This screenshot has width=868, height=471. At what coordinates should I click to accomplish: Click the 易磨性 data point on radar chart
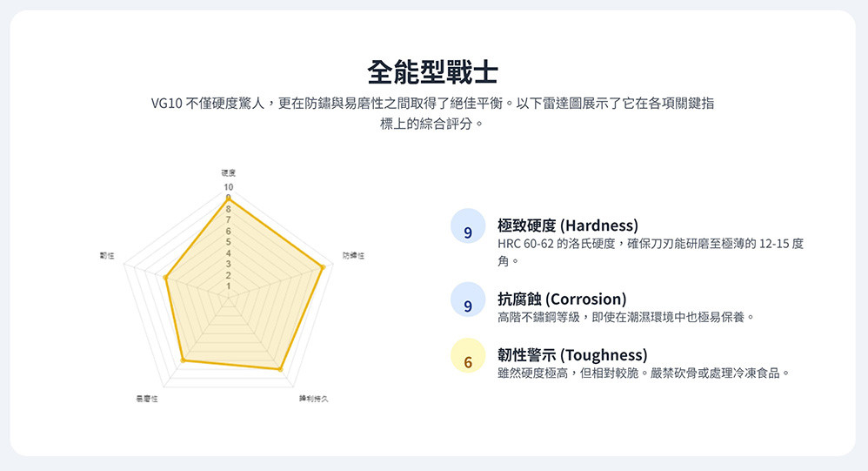183,360
